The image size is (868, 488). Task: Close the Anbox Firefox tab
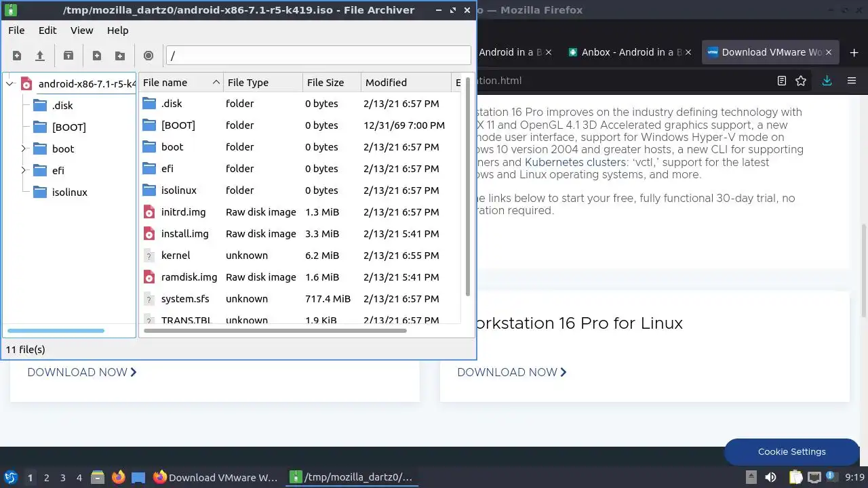689,52
